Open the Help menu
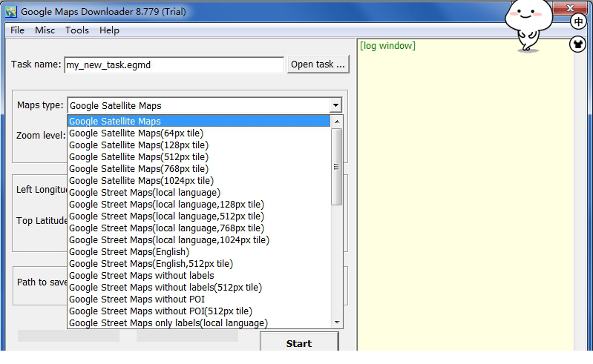 tap(109, 30)
